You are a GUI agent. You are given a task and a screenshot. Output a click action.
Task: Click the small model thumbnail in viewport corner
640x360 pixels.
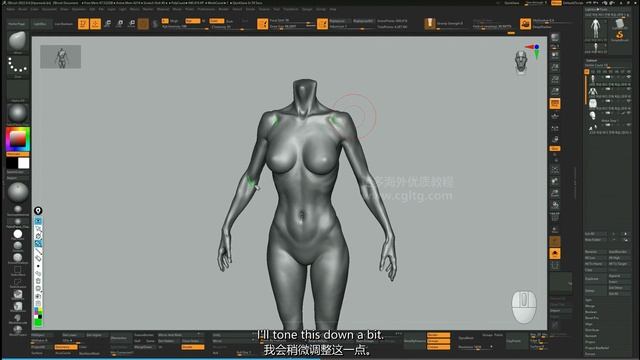60,57
